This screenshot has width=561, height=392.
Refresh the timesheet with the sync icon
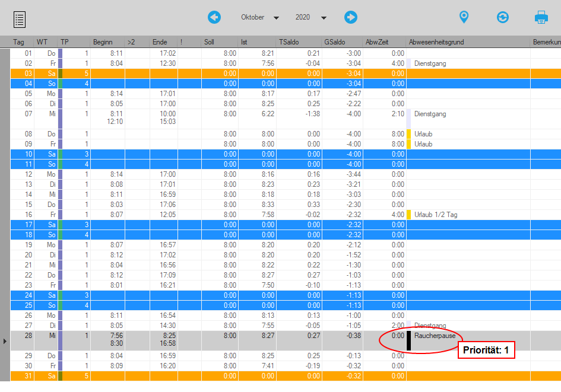tap(503, 17)
